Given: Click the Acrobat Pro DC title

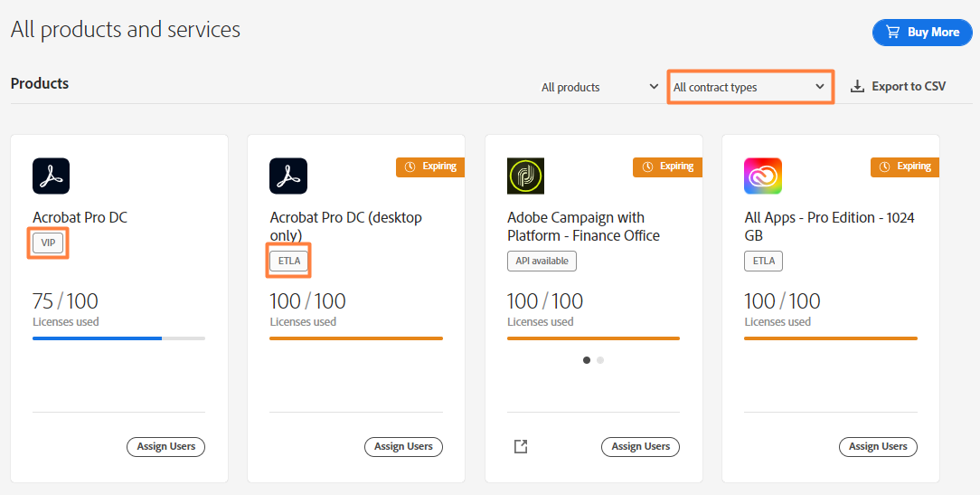Looking at the screenshot, I should 80,218.
